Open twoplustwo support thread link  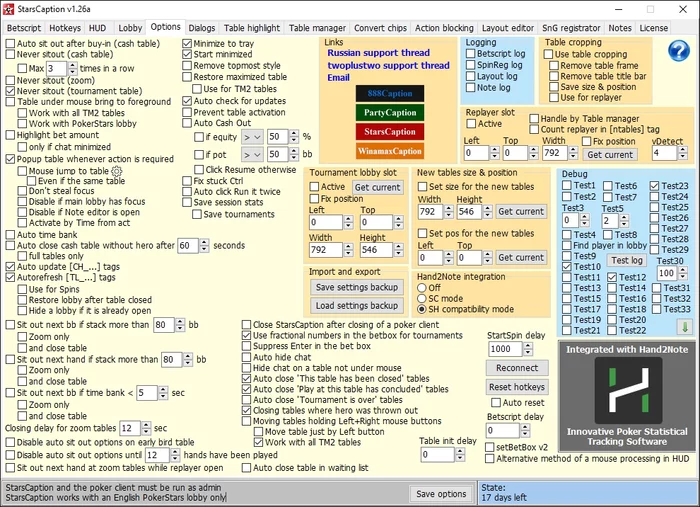(388, 66)
